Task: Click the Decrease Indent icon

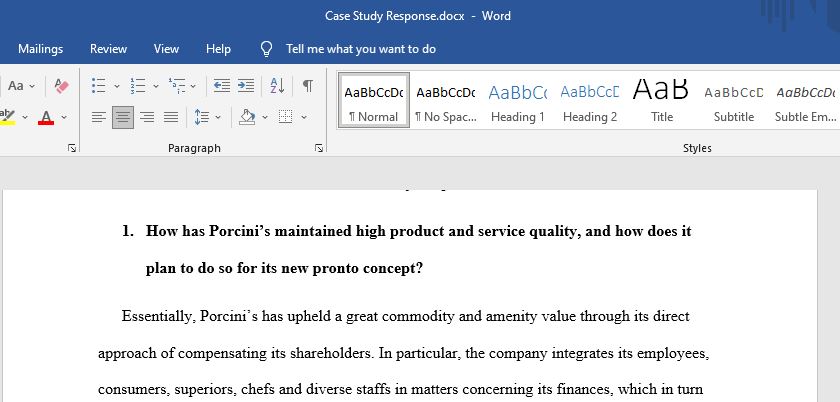Action: [x=222, y=85]
